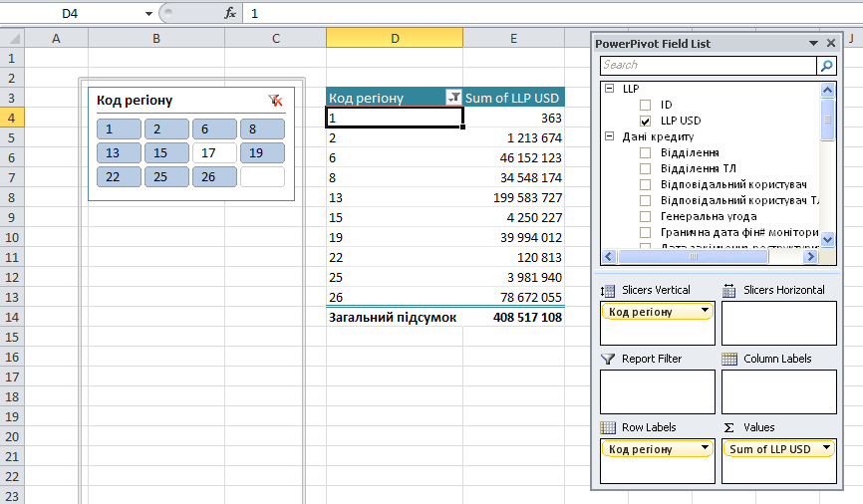
Task: Click the Sigma Values icon
Action: [x=728, y=427]
